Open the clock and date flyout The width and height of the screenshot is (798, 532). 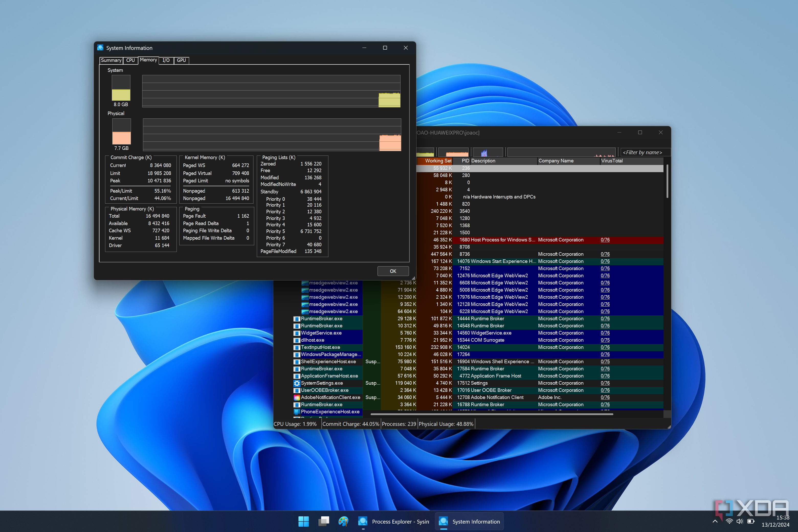(x=775, y=521)
